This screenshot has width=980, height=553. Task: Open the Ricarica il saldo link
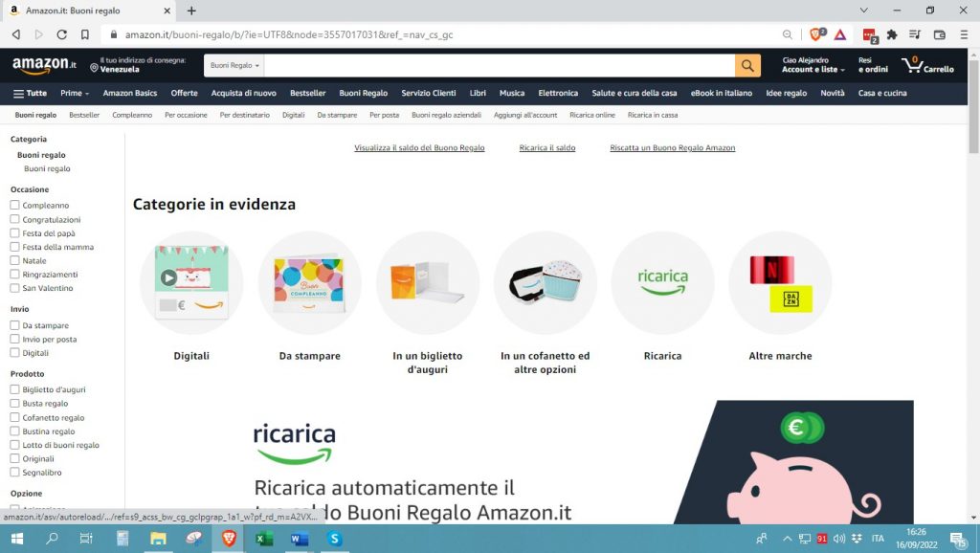546,147
